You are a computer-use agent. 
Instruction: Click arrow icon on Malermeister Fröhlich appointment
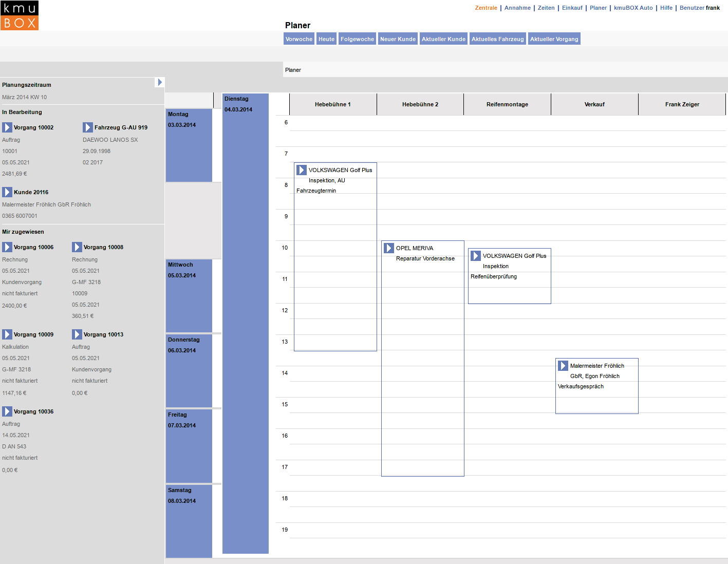pos(563,366)
